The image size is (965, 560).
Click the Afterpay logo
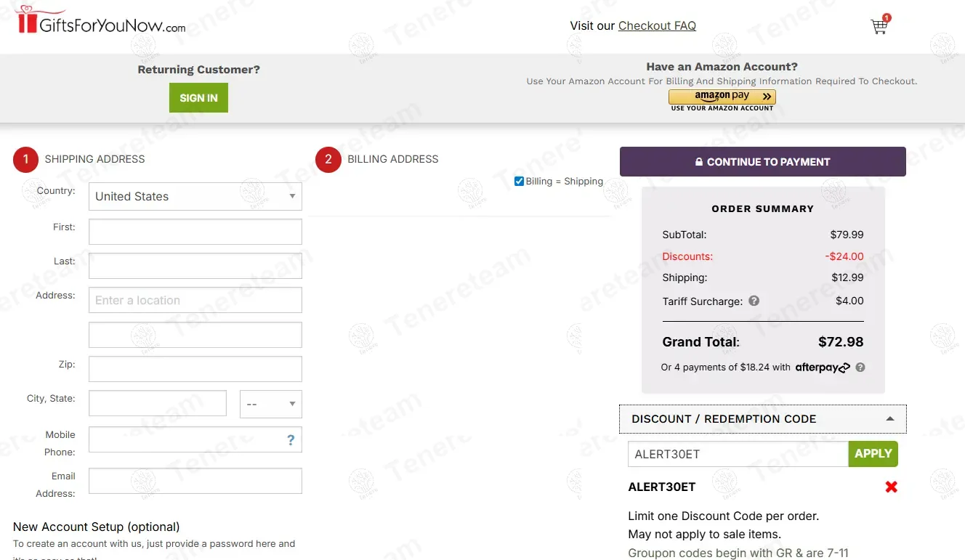click(x=823, y=368)
